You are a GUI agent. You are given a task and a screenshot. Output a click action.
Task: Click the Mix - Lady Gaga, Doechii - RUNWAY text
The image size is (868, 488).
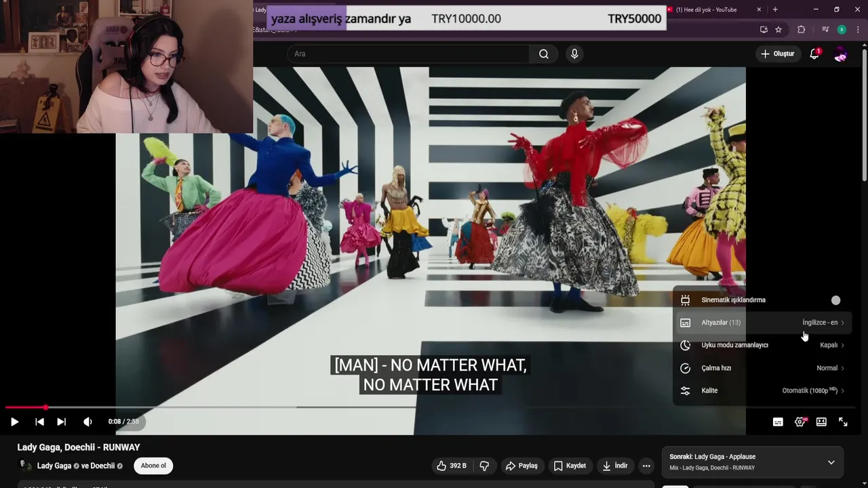click(x=712, y=468)
